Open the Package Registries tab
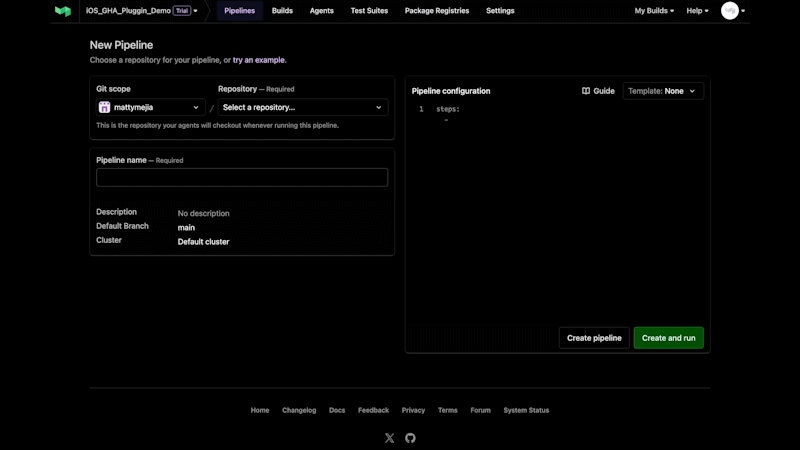This screenshot has width=800, height=450. [437, 11]
